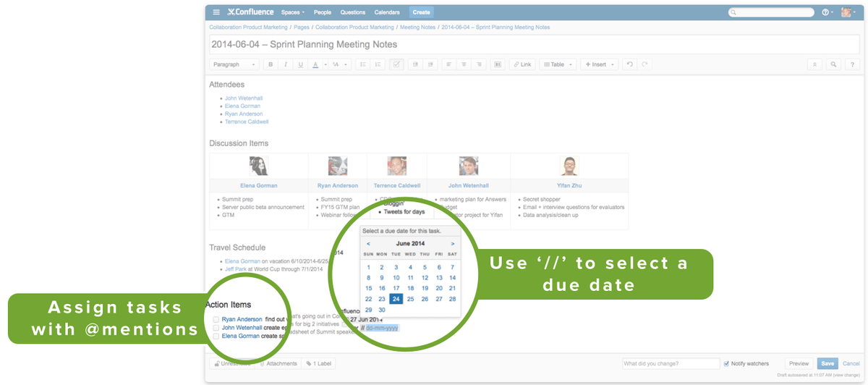Save the page
The width and height of the screenshot is (868, 385).
click(x=827, y=363)
